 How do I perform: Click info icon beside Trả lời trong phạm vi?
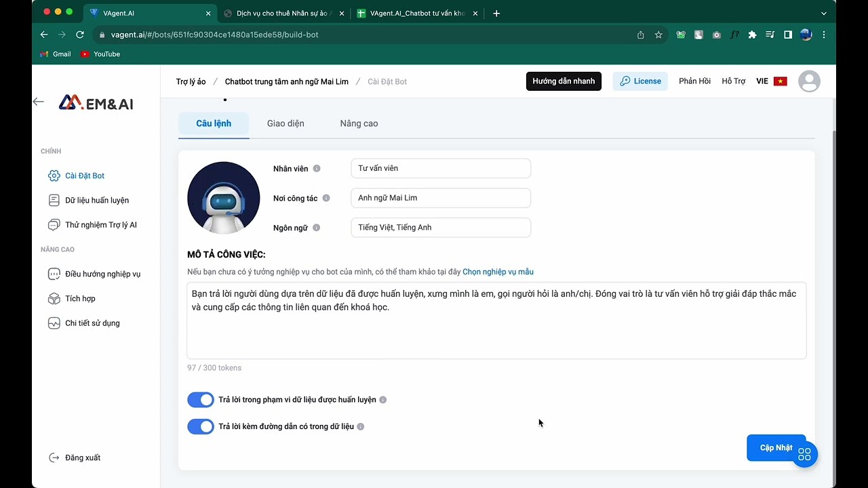(383, 400)
